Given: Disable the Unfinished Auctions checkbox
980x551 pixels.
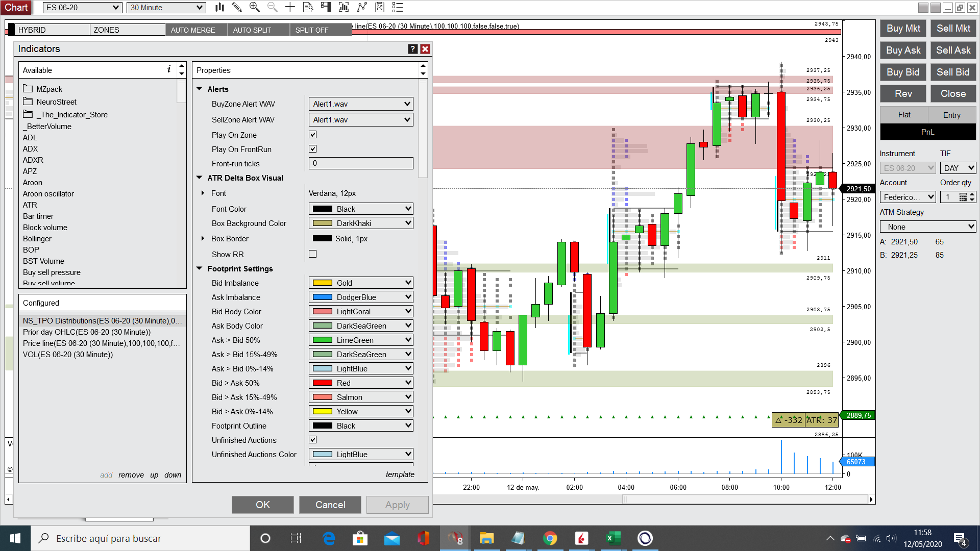Looking at the screenshot, I should pos(313,440).
